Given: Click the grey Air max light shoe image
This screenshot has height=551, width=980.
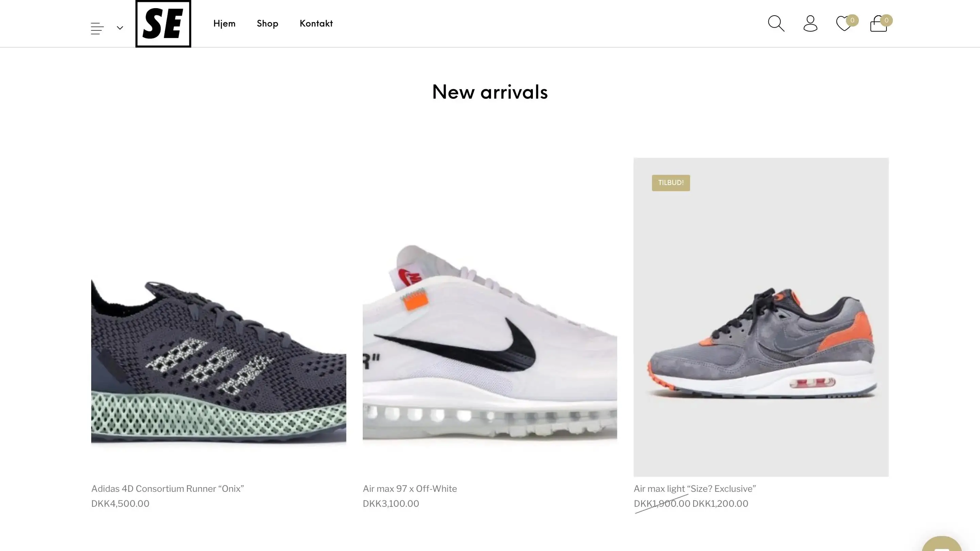Looking at the screenshot, I should tap(761, 317).
